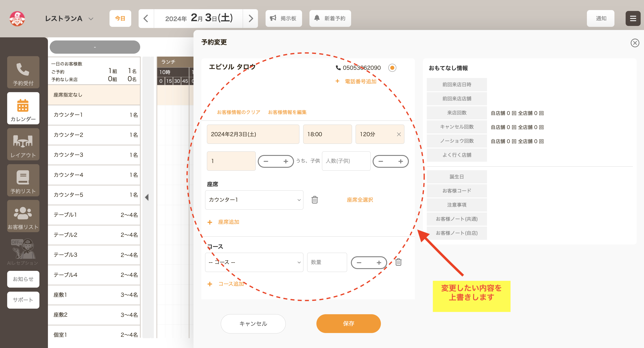
Task: Click the 今日 button
Action: pyautogui.click(x=120, y=19)
